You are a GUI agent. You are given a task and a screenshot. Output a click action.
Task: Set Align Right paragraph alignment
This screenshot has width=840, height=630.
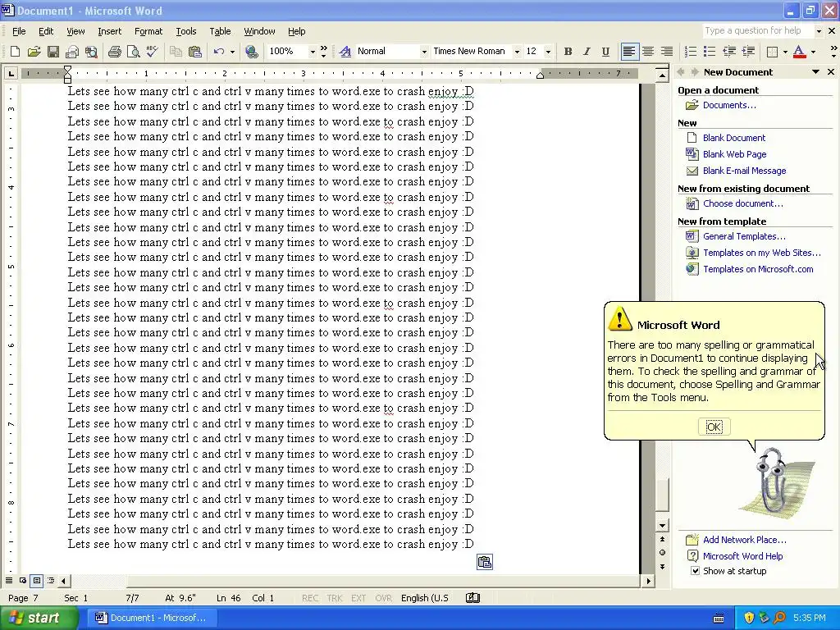667,52
